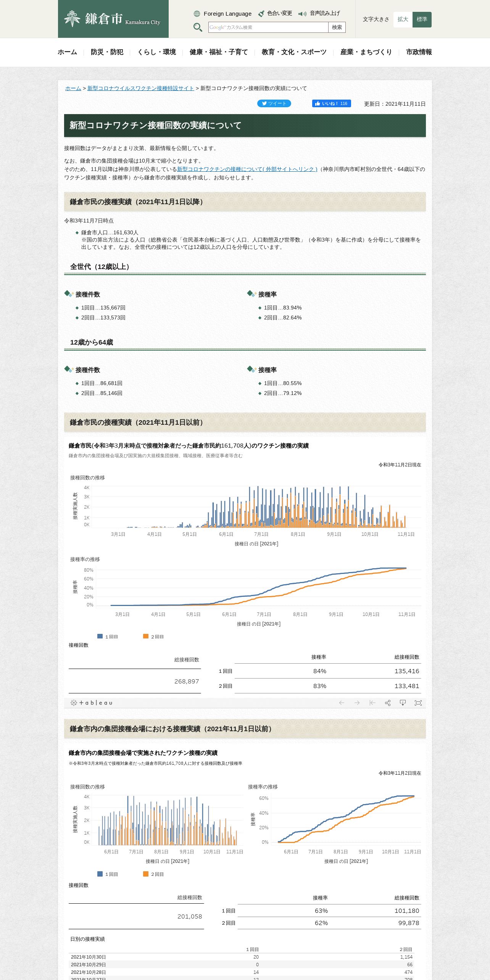The height and width of the screenshot is (980, 490).
Task: Click the Tableau revert-to-start icon
Action: (x=372, y=703)
